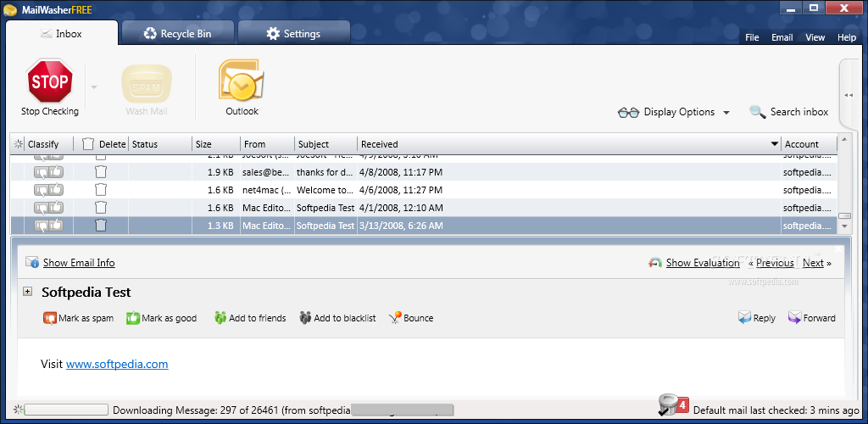The width and height of the screenshot is (868, 424).
Task: Go to Previous email link
Action: (x=775, y=263)
